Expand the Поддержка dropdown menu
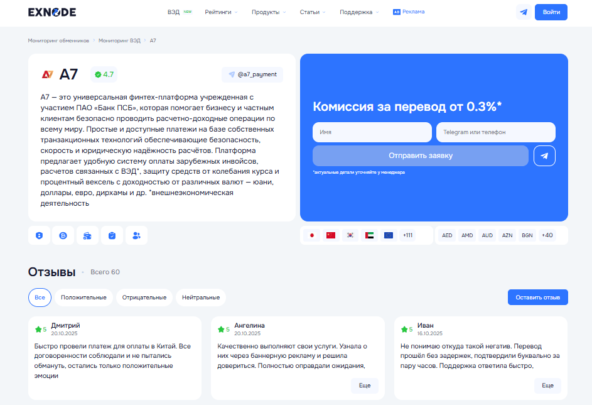The height and width of the screenshot is (405, 592). (x=359, y=12)
